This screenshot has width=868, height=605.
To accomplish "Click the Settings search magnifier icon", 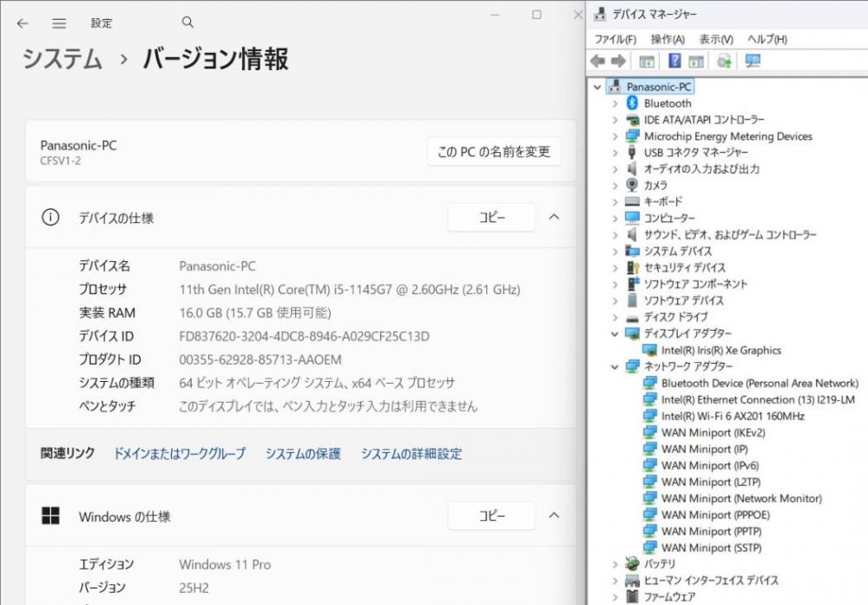I will pos(187,23).
